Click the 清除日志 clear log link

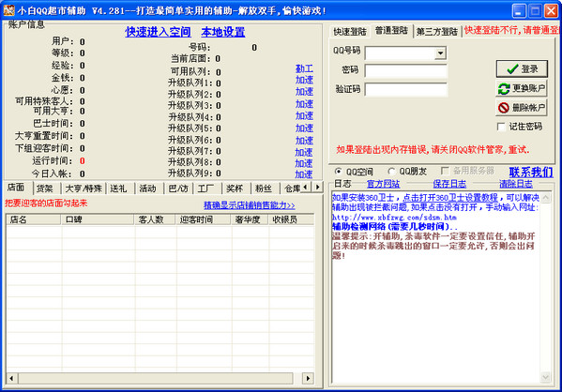tap(516, 184)
